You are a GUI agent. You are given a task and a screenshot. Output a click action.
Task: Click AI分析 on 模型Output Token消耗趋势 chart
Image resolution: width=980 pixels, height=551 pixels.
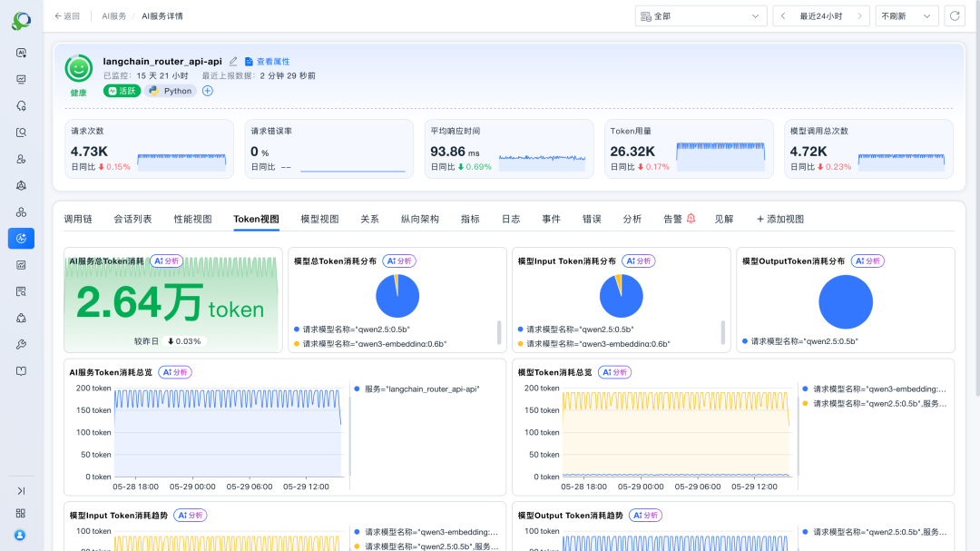[x=646, y=516]
